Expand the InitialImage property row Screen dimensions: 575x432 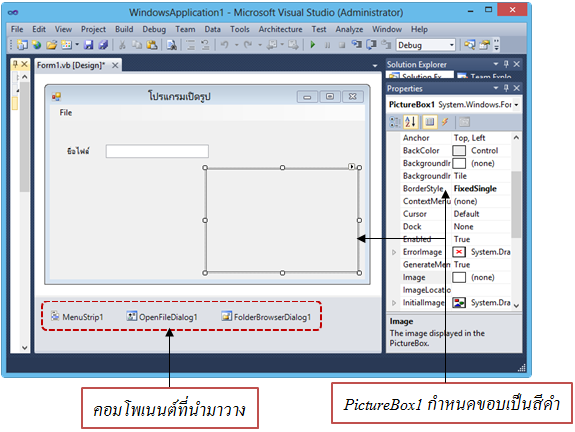tap(394, 303)
